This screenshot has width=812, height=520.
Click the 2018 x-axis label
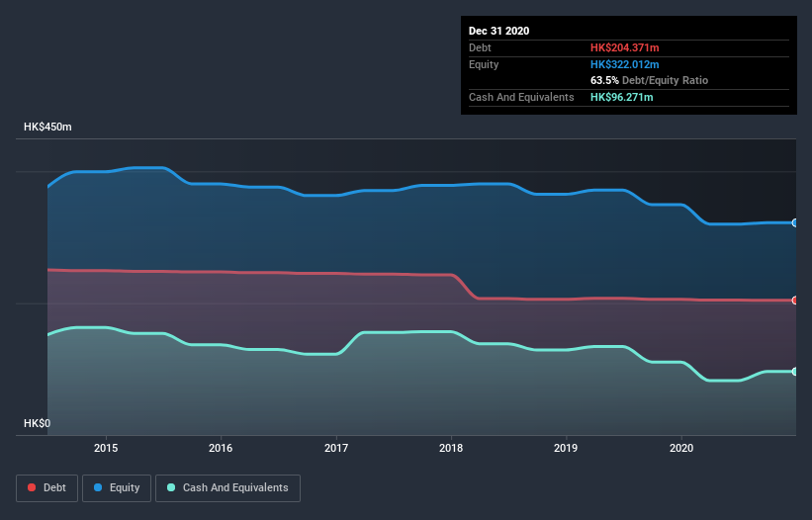point(451,448)
